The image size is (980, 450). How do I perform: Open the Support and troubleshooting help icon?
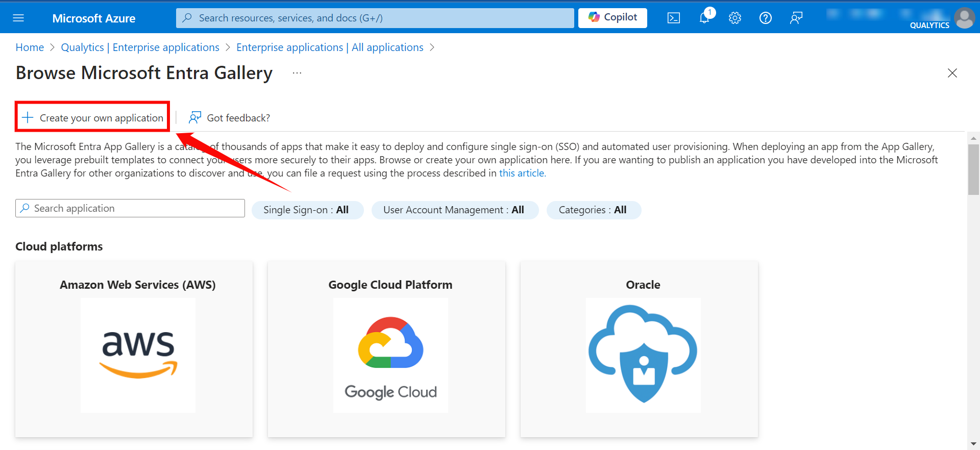(x=766, y=18)
